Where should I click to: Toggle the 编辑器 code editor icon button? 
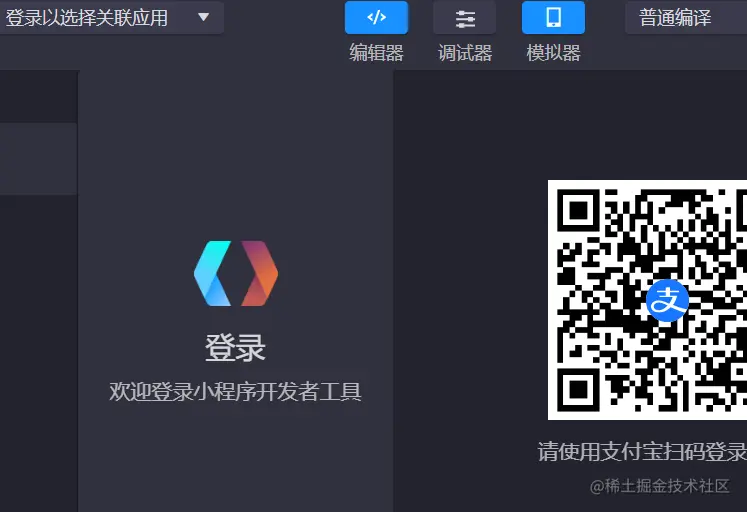click(x=376, y=18)
